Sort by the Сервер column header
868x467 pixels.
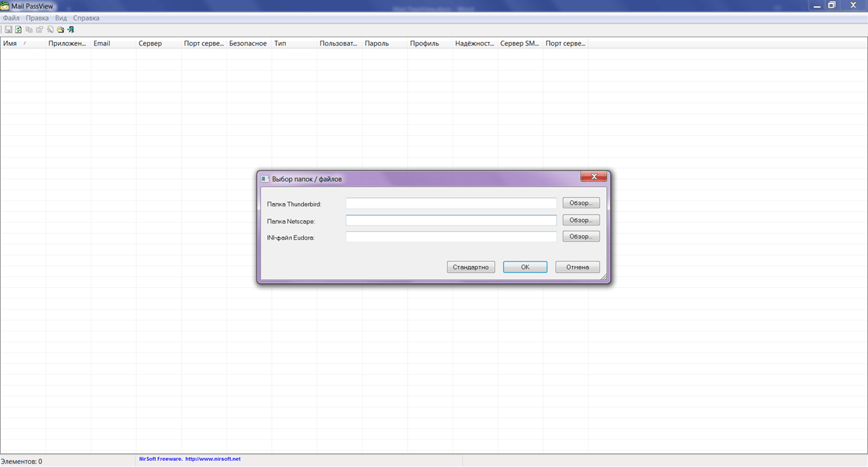pos(159,43)
